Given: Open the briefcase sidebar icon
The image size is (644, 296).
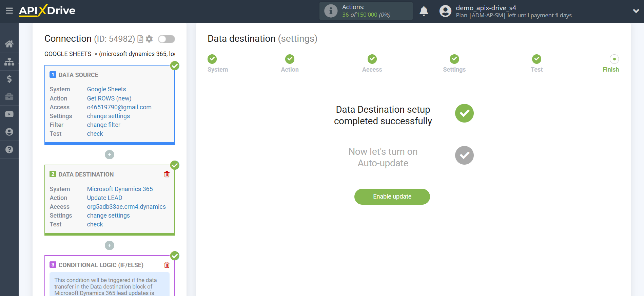Looking at the screenshot, I should coord(9,97).
